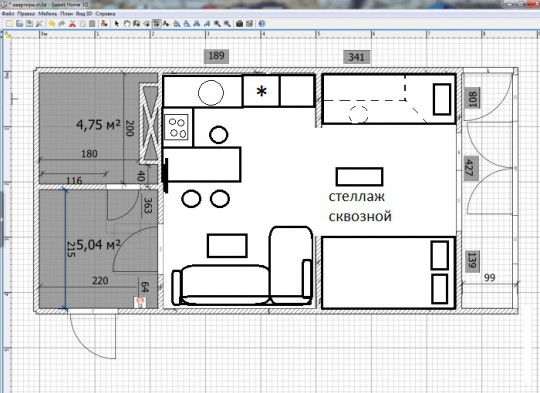Click the red scissors Cut icon
This screenshot has height=393, width=540.
(x=72, y=23)
